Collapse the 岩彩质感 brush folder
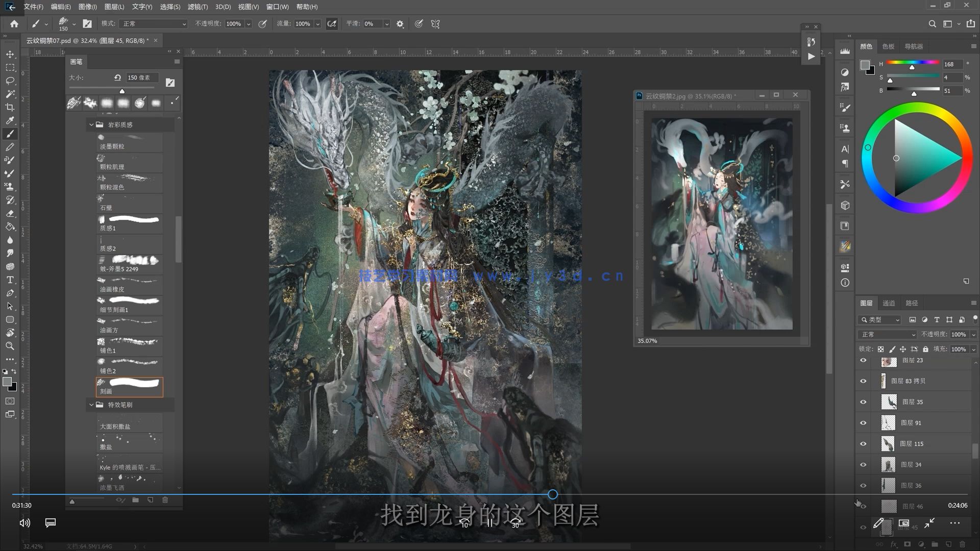The height and width of the screenshot is (551, 980). (x=91, y=124)
